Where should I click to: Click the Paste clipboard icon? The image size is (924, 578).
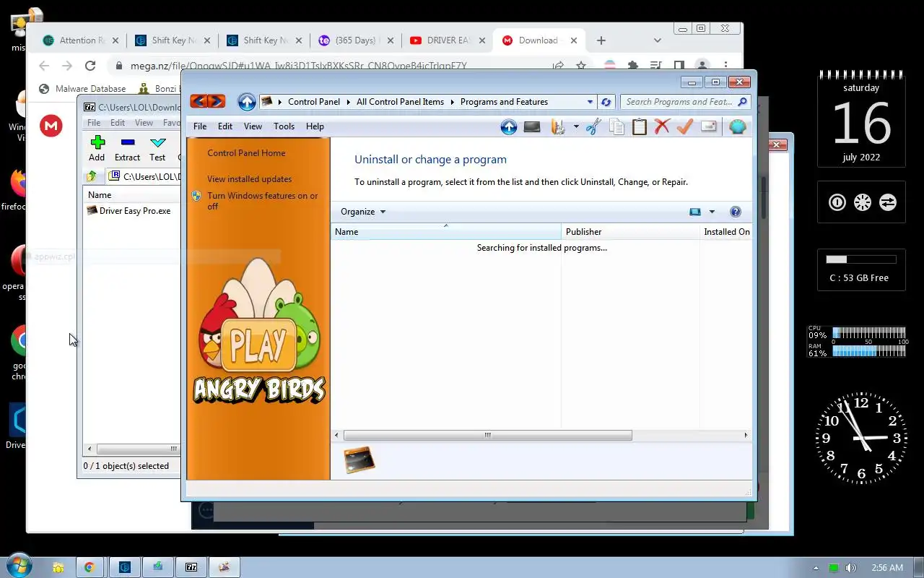coord(640,127)
